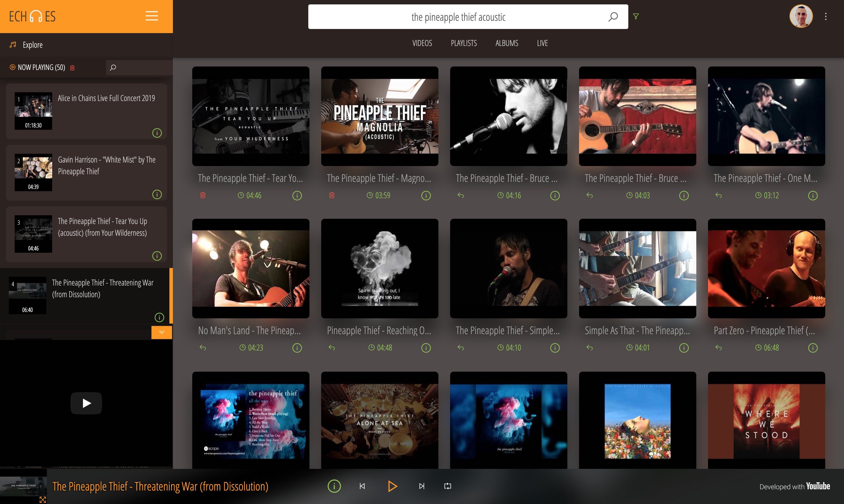The width and height of the screenshot is (844, 504).
Task: Click the skip-to-previous button in the player
Action: tap(363, 486)
